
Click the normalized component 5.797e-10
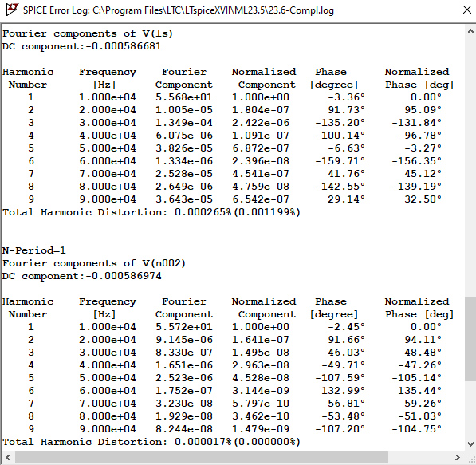[261, 404]
